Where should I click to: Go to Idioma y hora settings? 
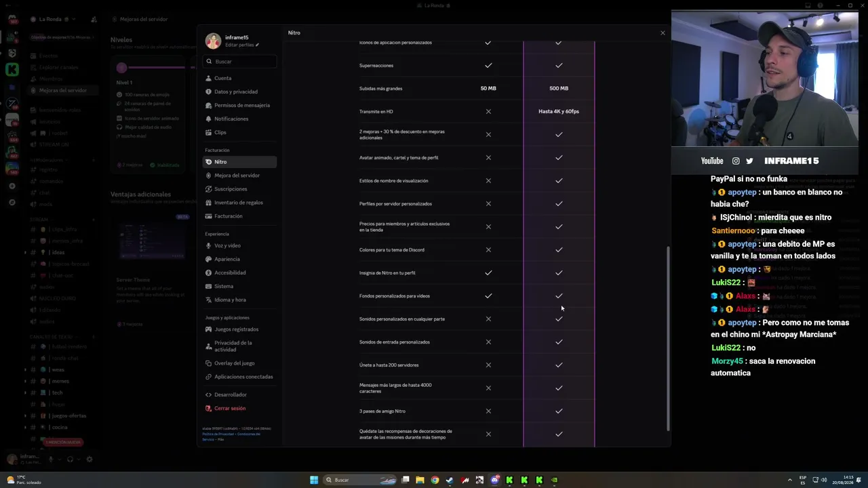pyautogui.click(x=239, y=300)
